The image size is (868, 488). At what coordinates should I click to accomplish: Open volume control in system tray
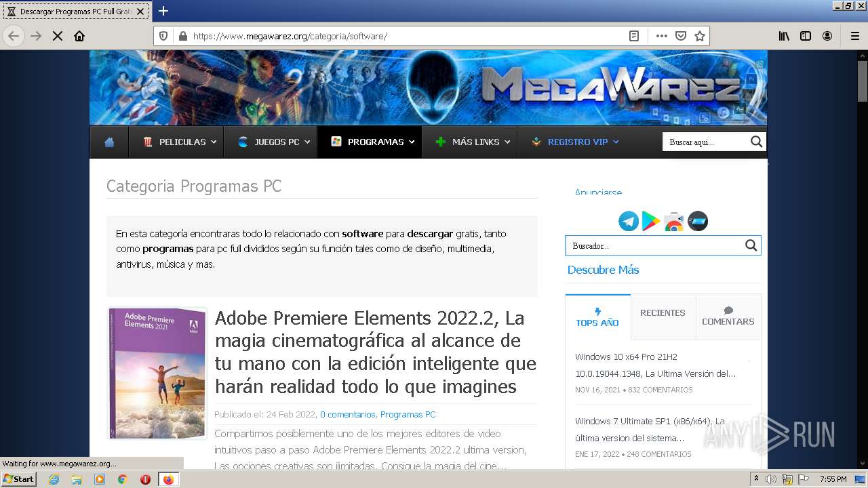[771, 479]
